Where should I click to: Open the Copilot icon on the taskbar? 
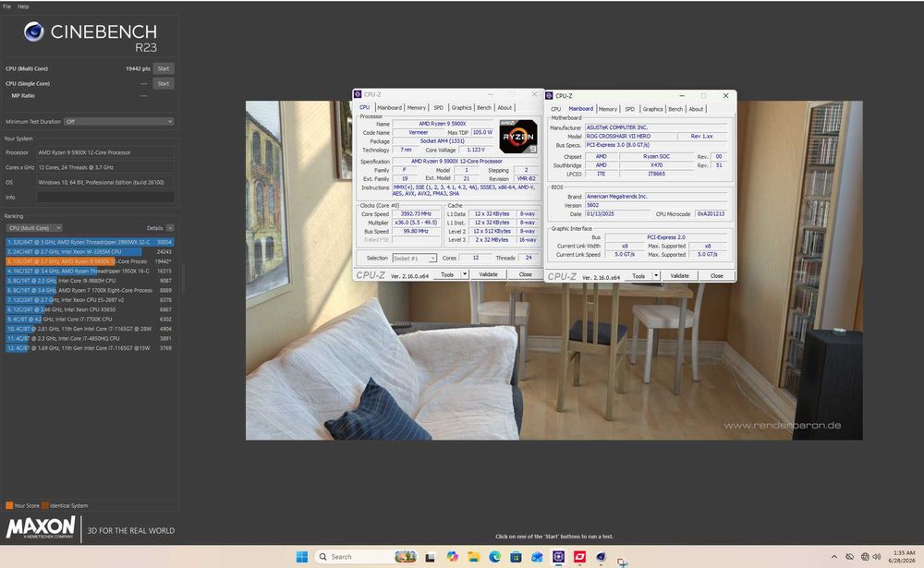point(452,557)
